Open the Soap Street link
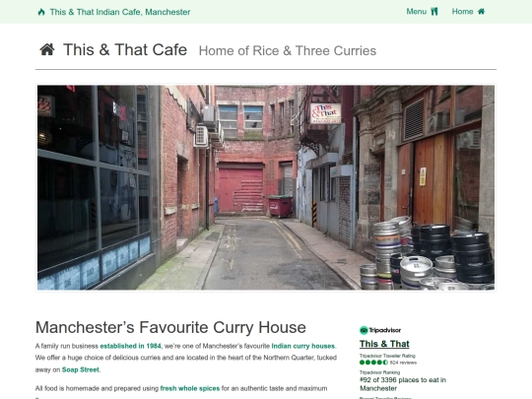This screenshot has width=532, height=399. (81, 369)
